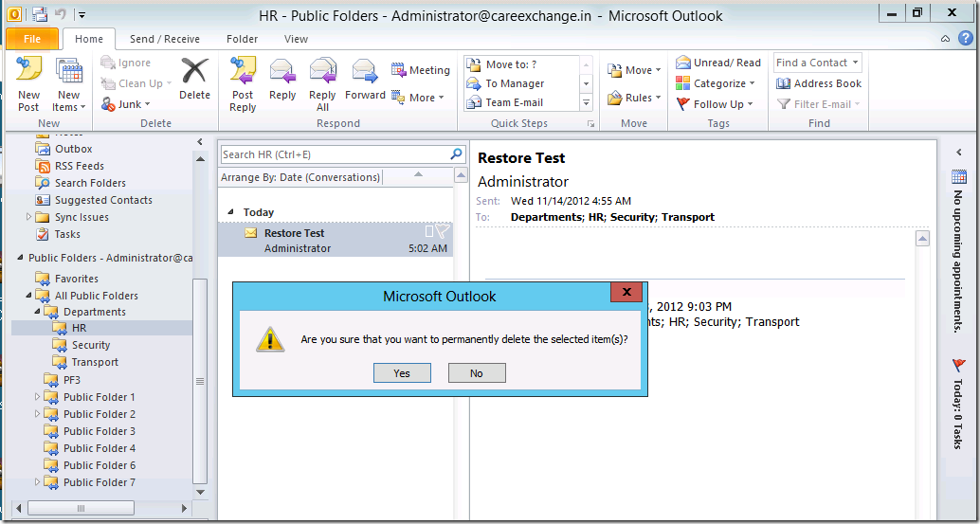Click the Find a Contact box
The width and height of the screenshot is (980, 524).
click(x=818, y=63)
